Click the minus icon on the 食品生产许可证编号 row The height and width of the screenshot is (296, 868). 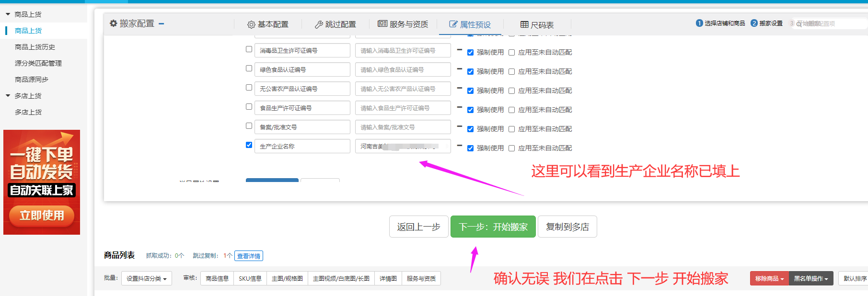pos(459,107)
